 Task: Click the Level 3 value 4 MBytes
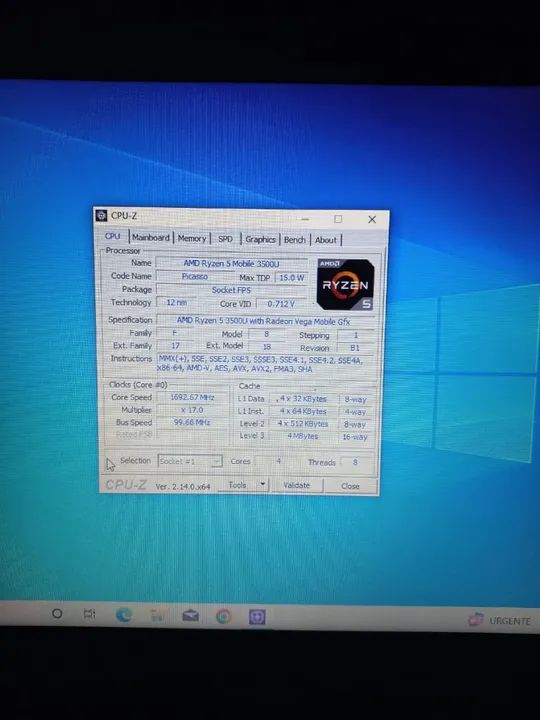tap(303, 436)
